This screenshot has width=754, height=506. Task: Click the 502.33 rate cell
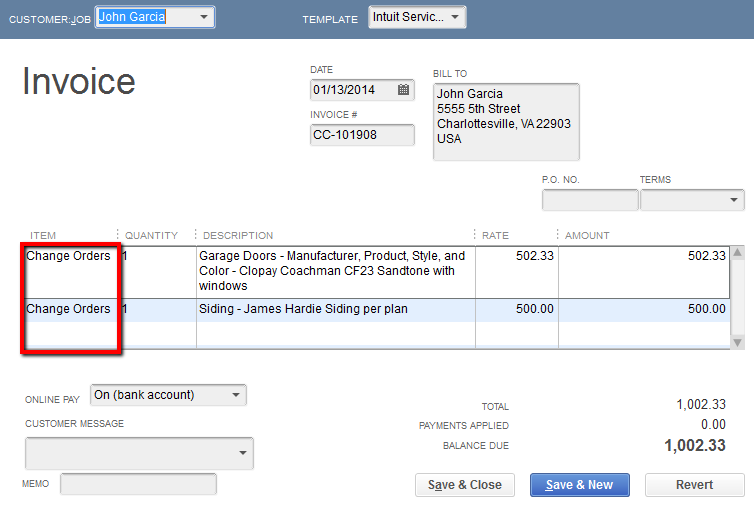coord(517,272)
